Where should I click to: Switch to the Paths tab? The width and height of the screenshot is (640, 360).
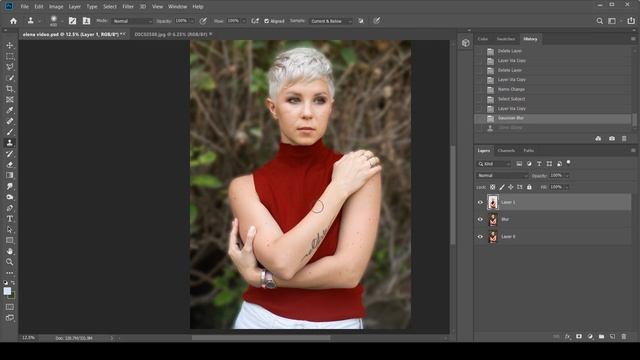point(529,151)
